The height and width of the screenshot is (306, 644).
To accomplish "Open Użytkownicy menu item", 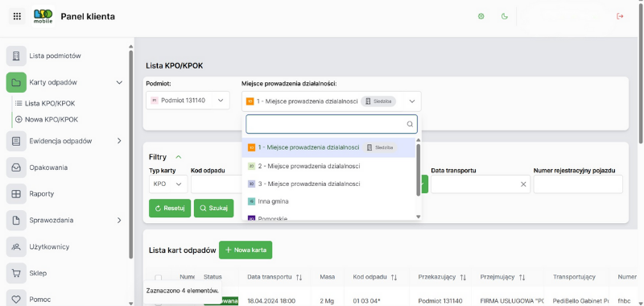I will pos(49,247).
